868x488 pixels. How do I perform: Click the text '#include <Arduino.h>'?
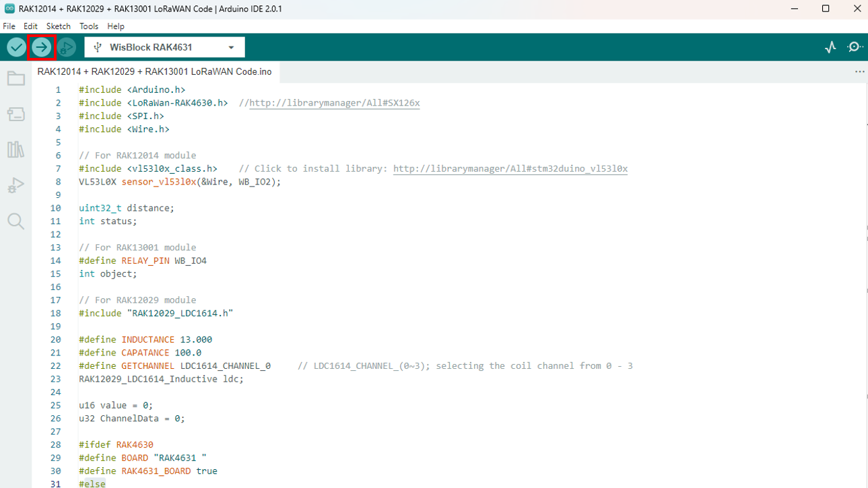(132, 90)
